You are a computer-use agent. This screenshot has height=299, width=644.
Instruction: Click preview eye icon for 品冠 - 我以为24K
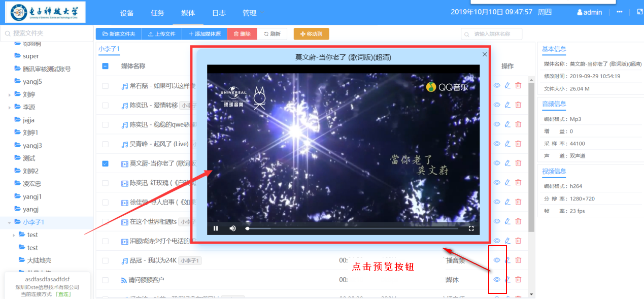[x=497, y=260]
